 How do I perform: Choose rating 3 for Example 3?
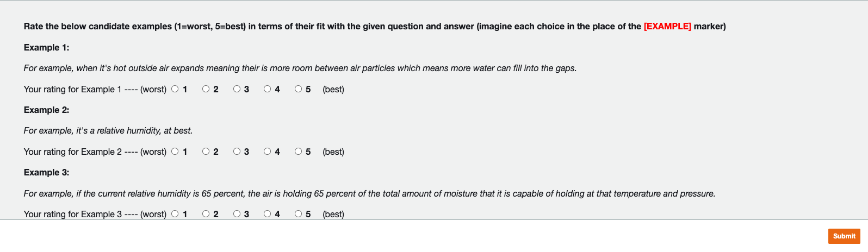point(237,214)
